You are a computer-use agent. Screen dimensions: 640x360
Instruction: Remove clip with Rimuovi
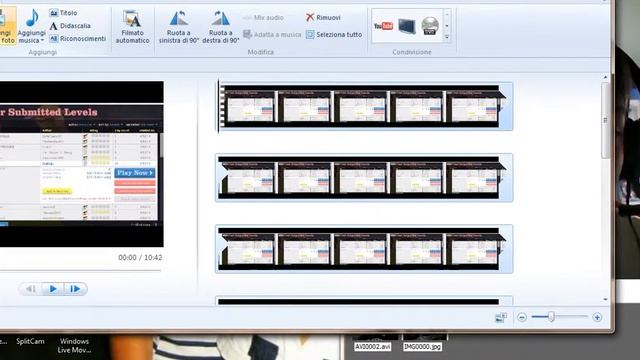click(x=323, y=18)
